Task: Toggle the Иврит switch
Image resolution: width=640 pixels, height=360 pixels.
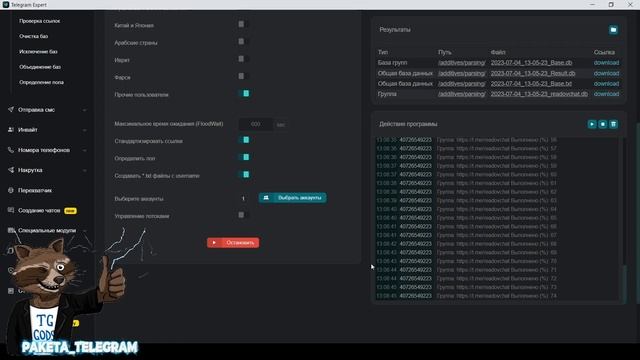Action: (x=243, y=59)
